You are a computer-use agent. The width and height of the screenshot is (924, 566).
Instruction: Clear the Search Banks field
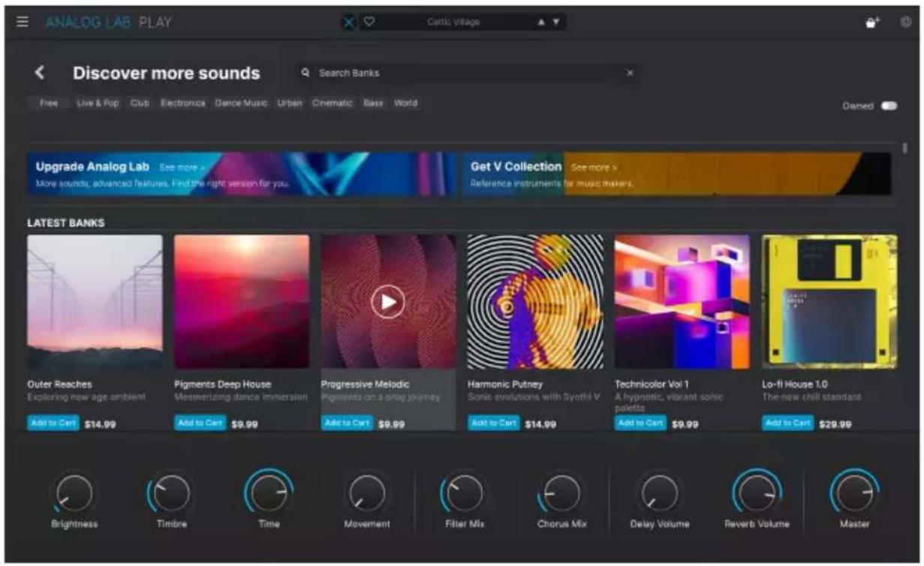[x=630, y=73]
